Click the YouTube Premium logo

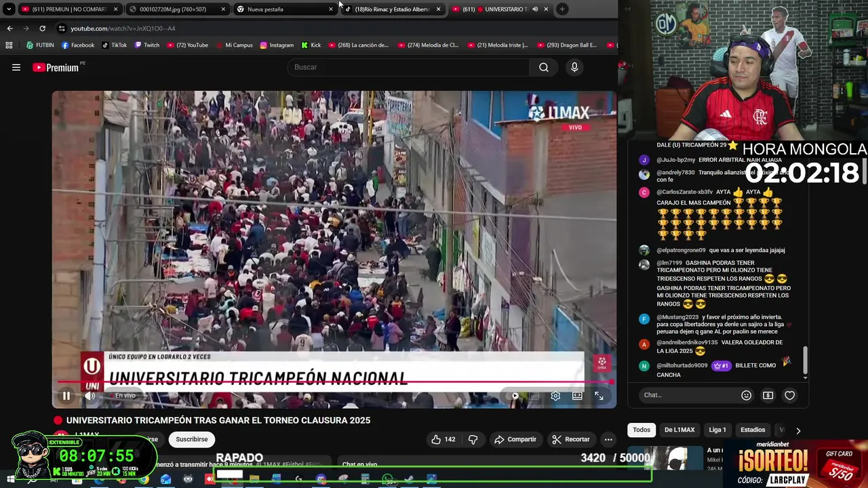(x=56, y=67)
